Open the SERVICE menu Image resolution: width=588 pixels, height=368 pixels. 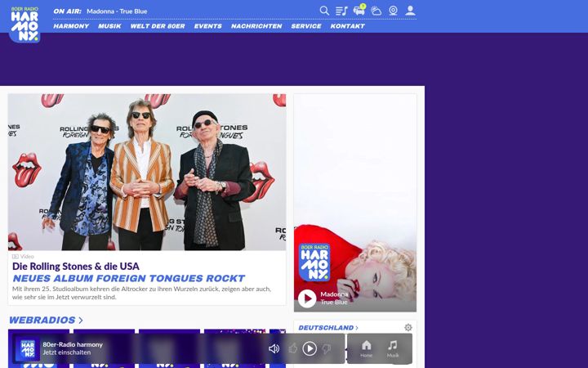tap(306, 26)
